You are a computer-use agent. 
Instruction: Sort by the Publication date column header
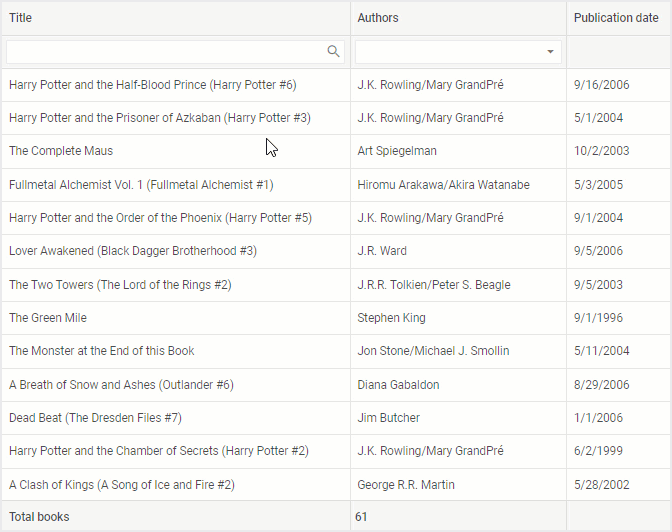coord(616,18)
